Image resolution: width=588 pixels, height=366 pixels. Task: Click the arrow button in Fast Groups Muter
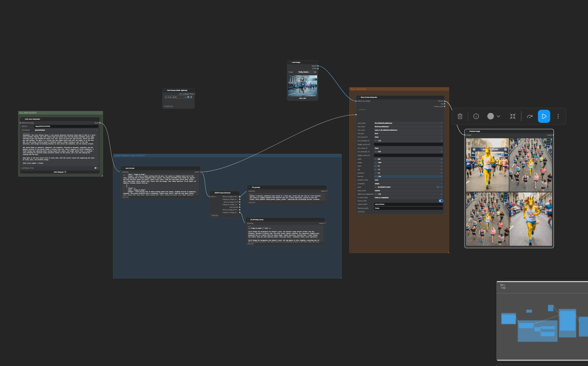pos(191,97)
